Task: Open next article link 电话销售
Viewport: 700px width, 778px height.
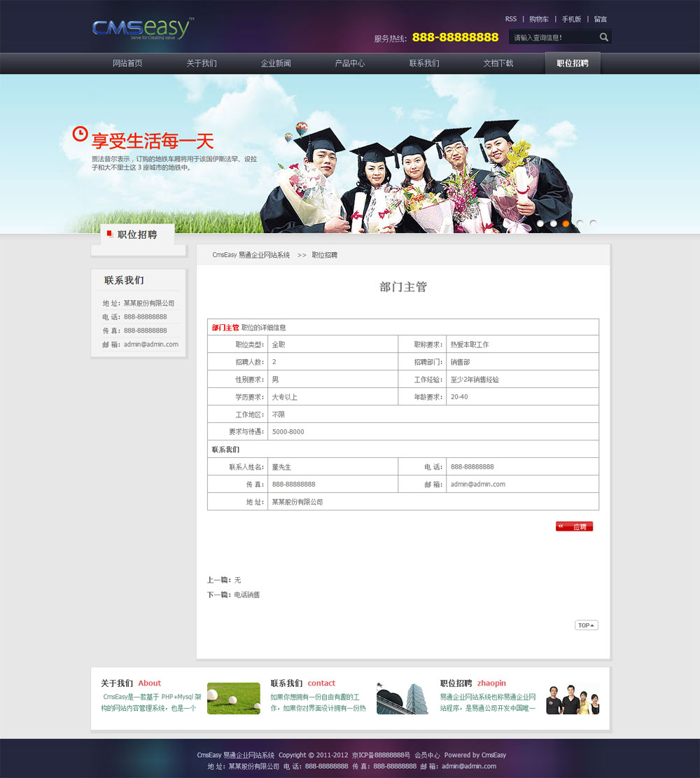Action: click(246, 595)
